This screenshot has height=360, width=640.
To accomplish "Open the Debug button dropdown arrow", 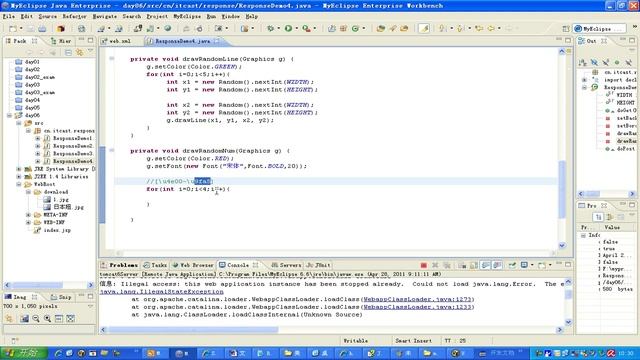I will 278,29.
